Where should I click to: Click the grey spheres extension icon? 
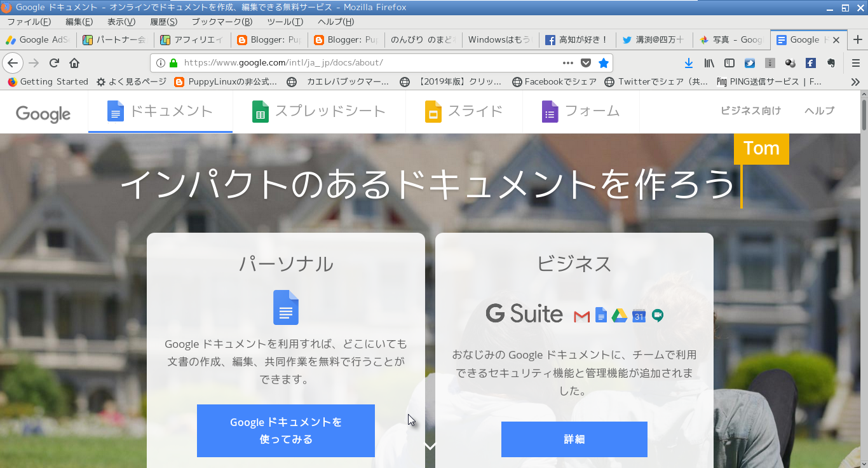point(790,63)
